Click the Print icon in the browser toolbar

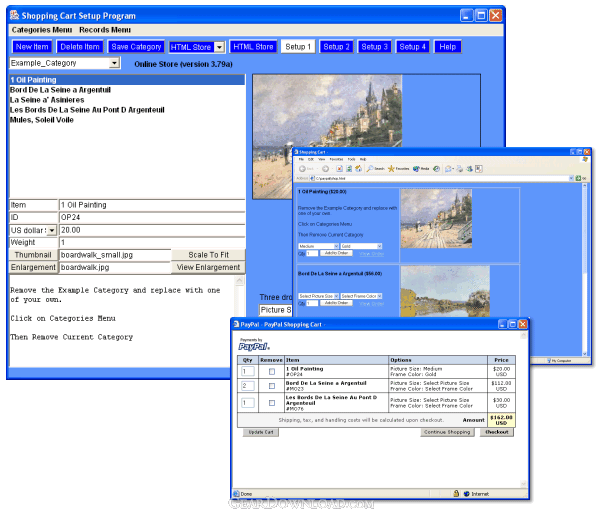coord(460,169)
